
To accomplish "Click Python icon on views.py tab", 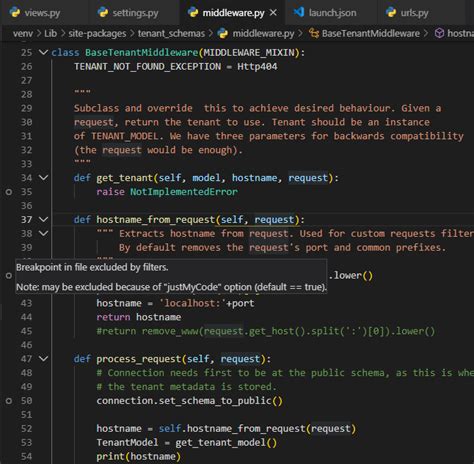I will pyautogui.click(x=15, y=12).
